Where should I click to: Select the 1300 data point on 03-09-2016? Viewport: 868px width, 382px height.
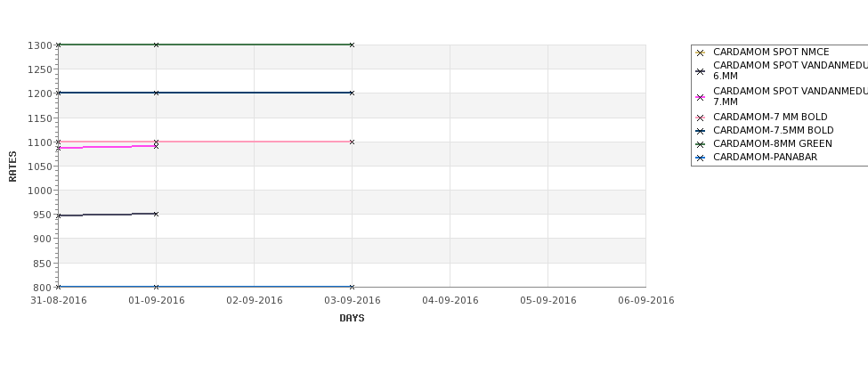click(x=352, y=45)
